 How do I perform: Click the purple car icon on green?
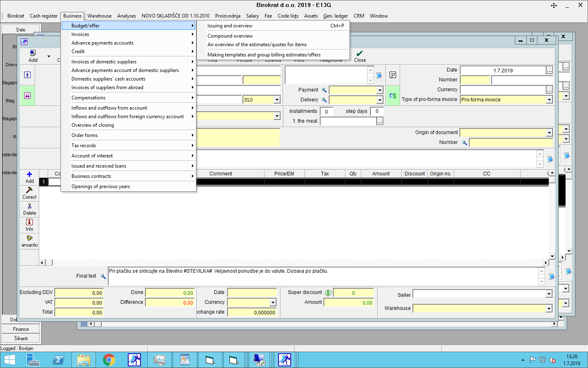coord(27,96)
